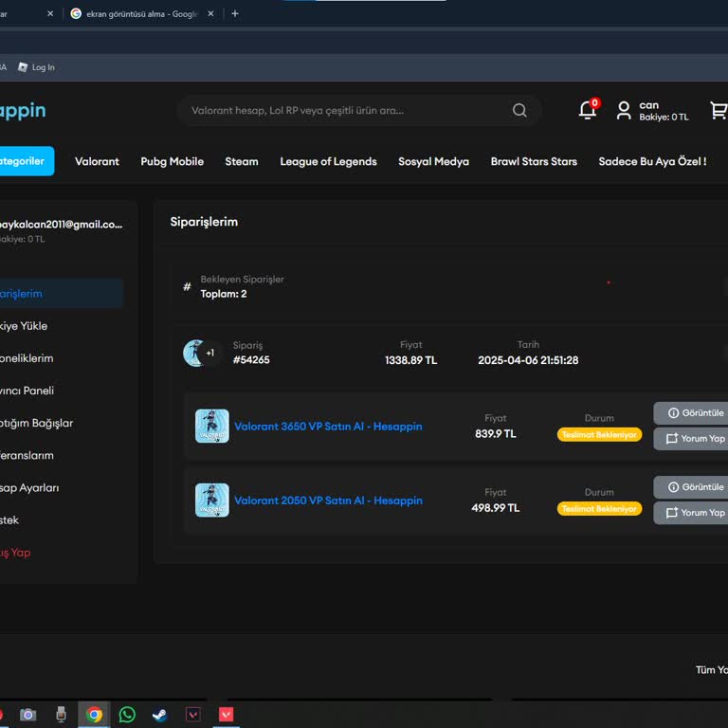Click the total price 1338.89 TL

click(x=410, y=360)
